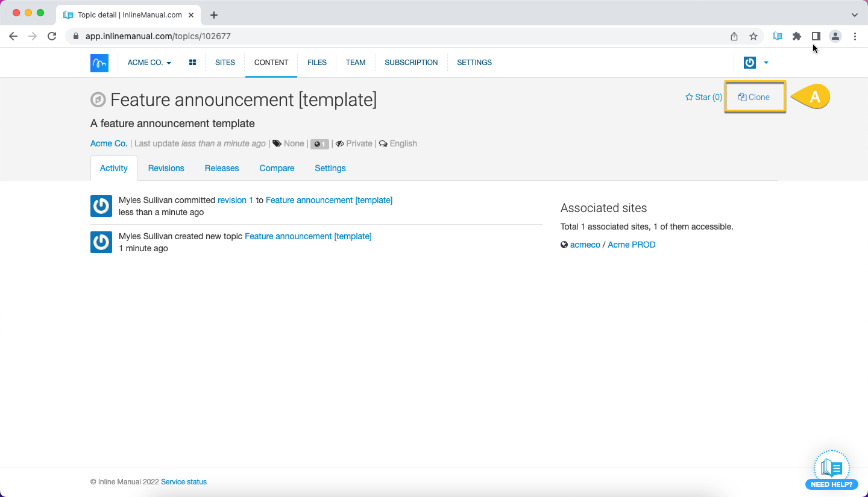
Task: Open the user account dropdown arrow
Action: (x=766, y=63)
